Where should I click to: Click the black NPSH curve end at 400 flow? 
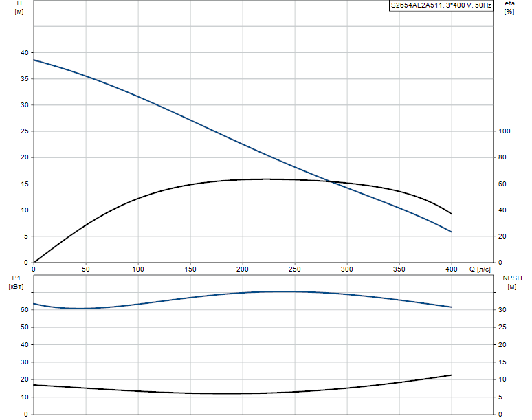coord(452,375)
